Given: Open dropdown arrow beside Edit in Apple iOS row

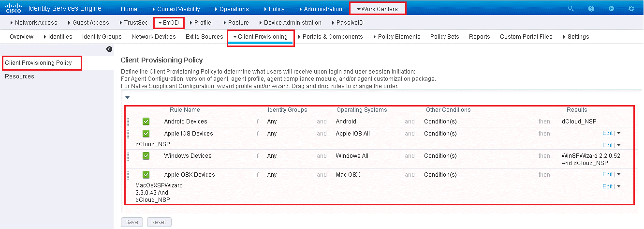Looking at the screenshot, I should 618,133.
